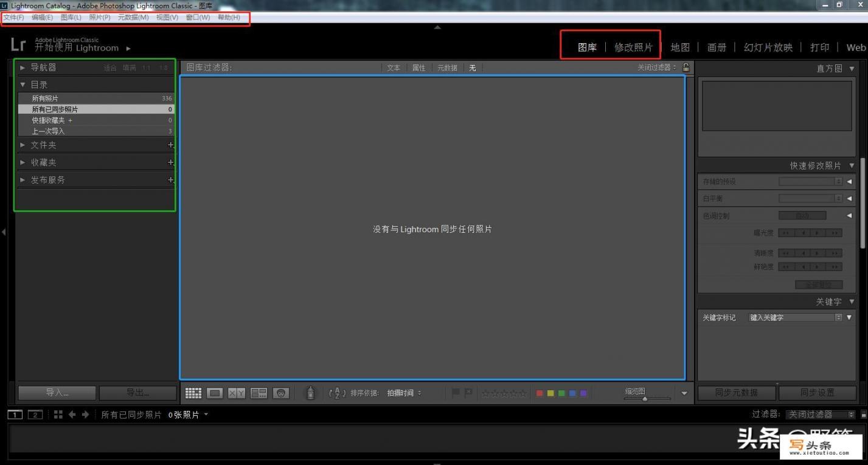Click the 导入... button
This screenshot has width=868, height=465.
point(57,393)
